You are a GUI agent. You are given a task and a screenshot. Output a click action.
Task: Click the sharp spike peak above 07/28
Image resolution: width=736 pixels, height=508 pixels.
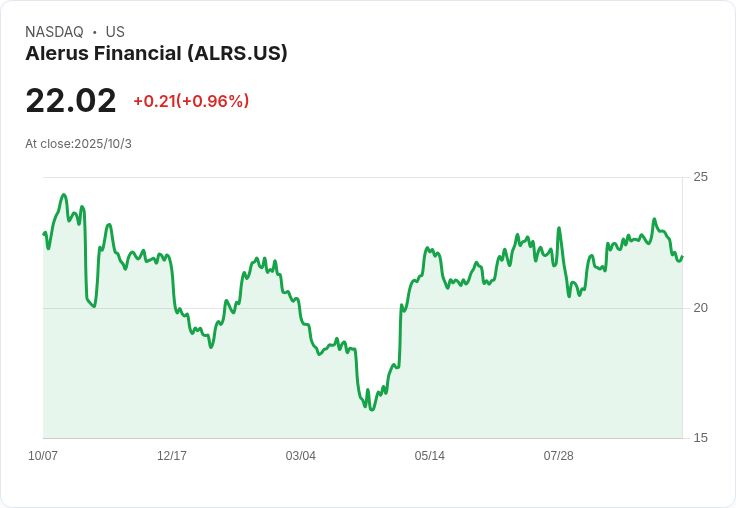[559, 228]
